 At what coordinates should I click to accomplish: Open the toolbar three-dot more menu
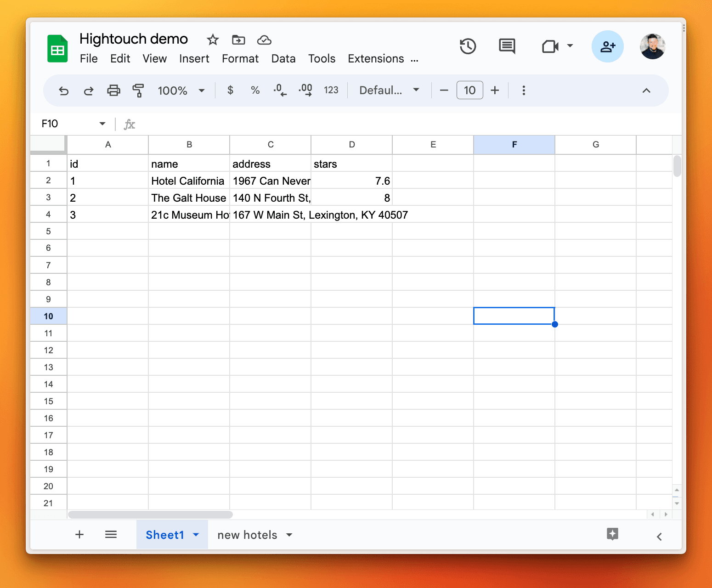tap(524, 90)
